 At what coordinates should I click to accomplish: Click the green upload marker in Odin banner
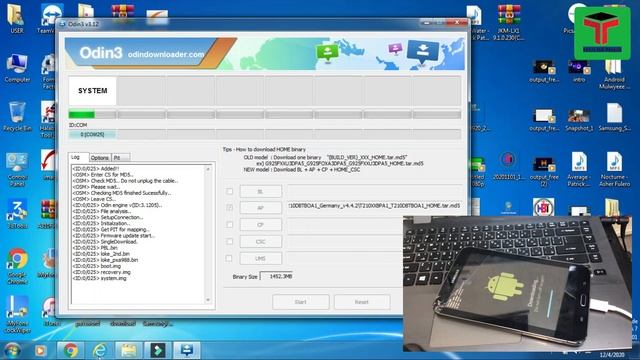point(327,53)
